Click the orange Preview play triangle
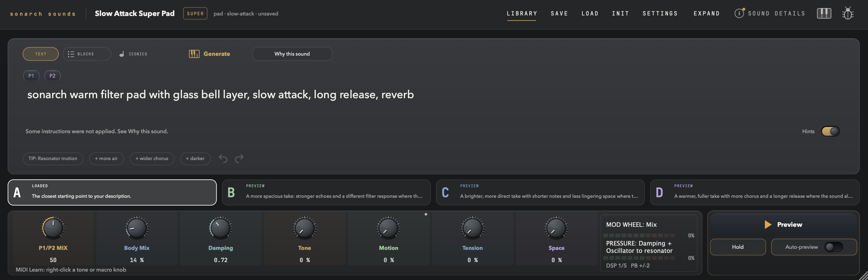Screen dimensions: 868x280 (768, 224)
